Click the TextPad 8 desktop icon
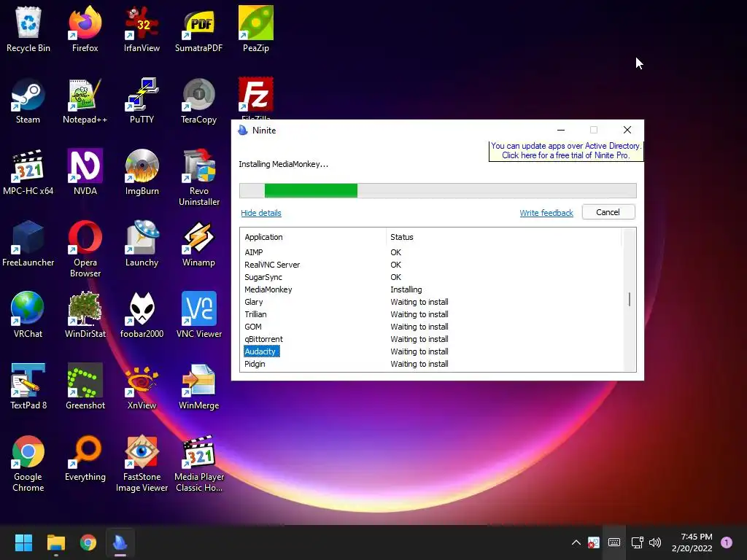This screenshot has width=747, height=560. 28,386
